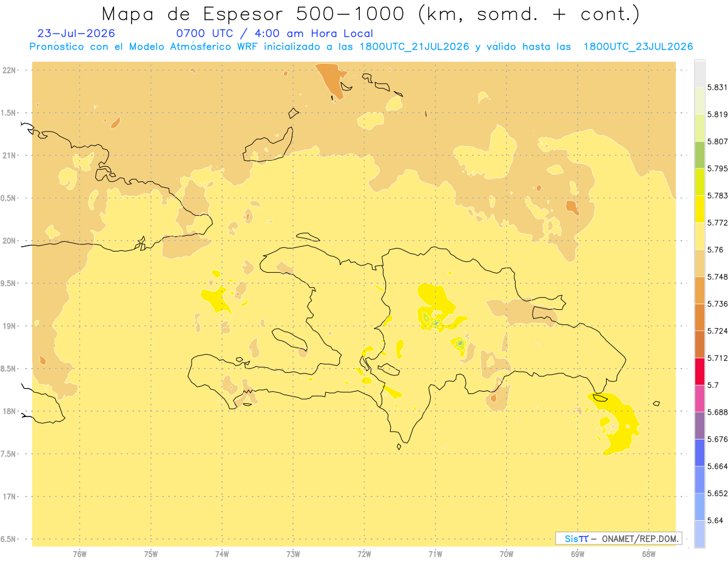Click the latitude label "18N"
The image size is (728, 562).
coord(8,411)
